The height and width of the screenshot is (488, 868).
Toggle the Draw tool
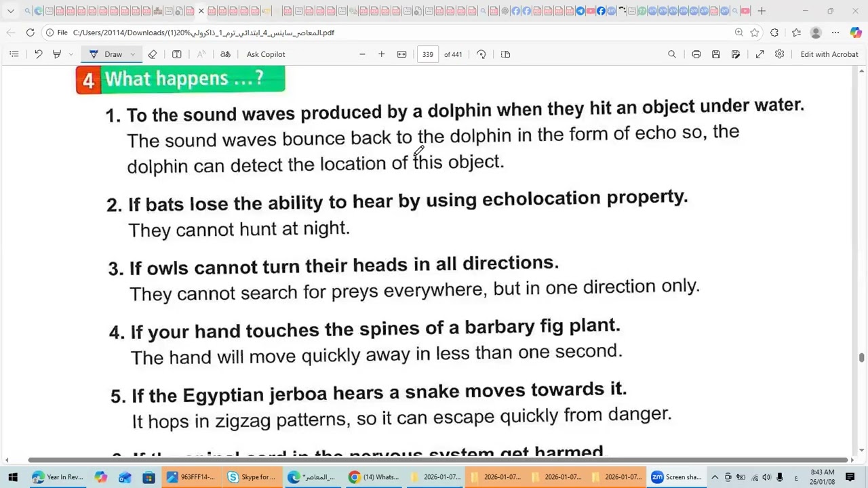[x=106, y=54]
